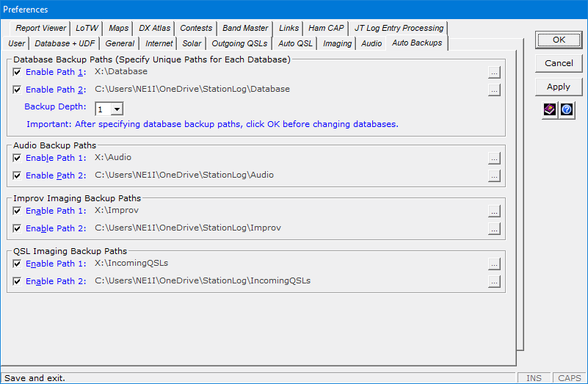Browse for Audio backup Path 1 folder

point(494,159)
